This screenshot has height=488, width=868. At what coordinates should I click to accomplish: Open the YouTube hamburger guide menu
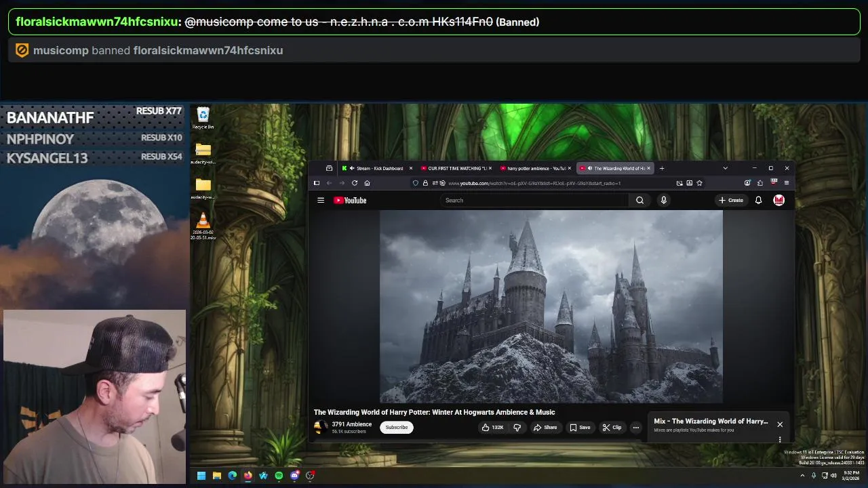[321, 200]
